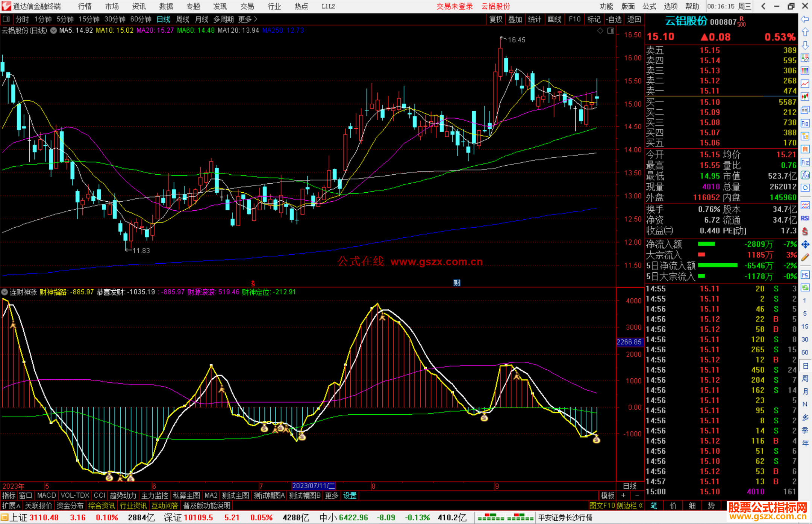Select the 周线 weekly period
The width and height of the screenshot is (812, 524).
[183, 19]
